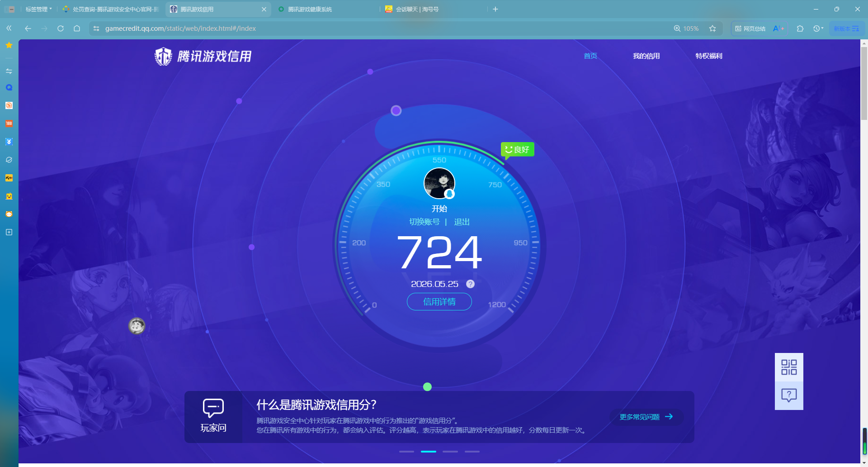Click the question mark next to 2026.05.25

(x=470, y=284)
